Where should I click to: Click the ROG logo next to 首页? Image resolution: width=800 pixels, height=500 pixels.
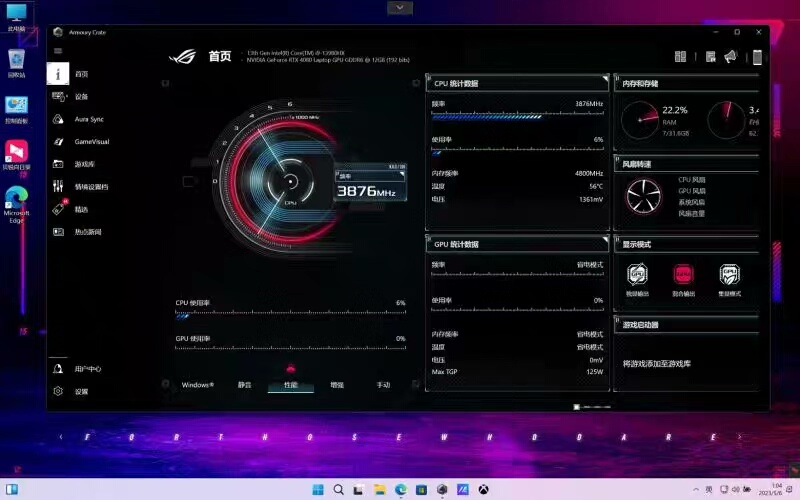(x=183, y=56)
